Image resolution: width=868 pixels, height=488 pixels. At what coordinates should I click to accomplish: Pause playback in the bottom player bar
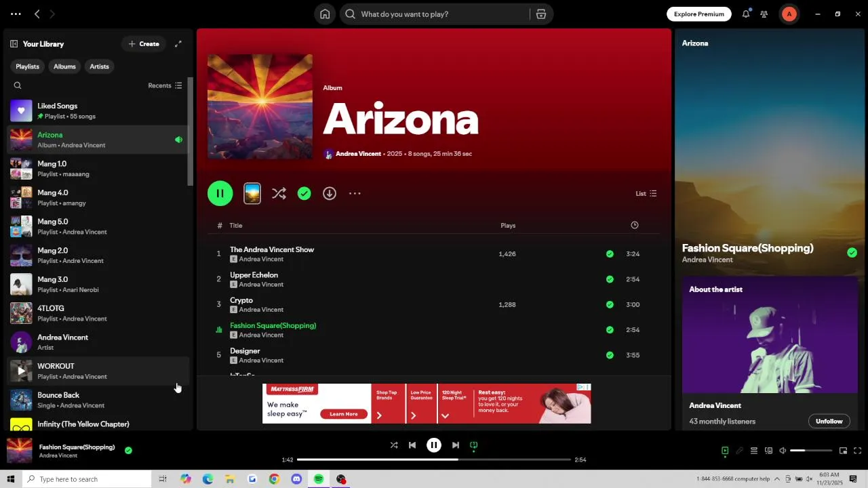pos(434,445)
